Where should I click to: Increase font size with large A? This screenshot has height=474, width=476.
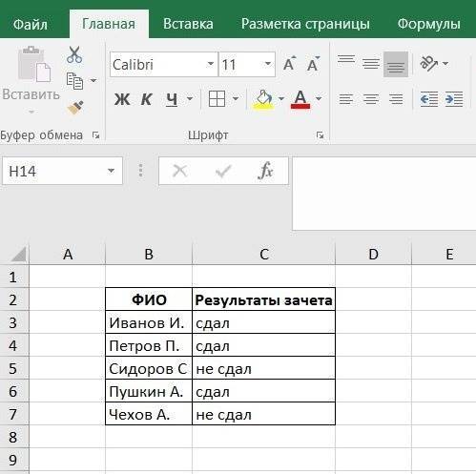[x=289, y=64]
